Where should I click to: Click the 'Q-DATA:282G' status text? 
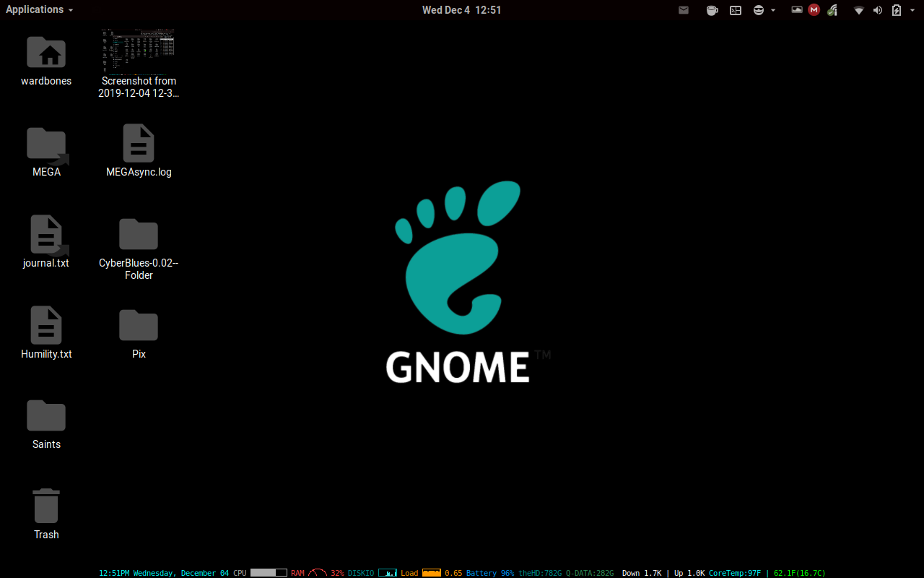tap(590, 573)
